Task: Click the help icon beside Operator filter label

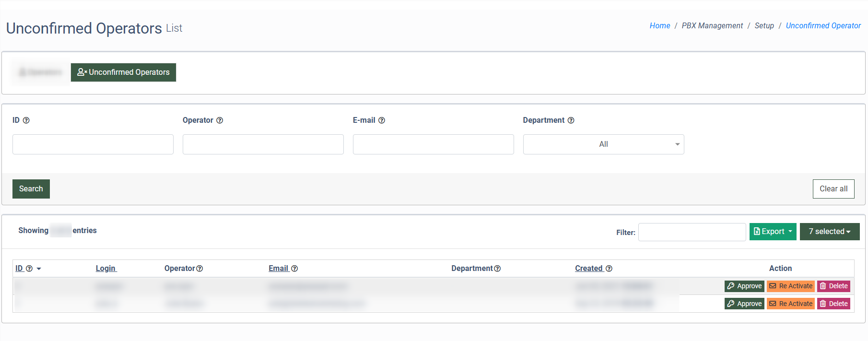Action: (x=220, y=120)
